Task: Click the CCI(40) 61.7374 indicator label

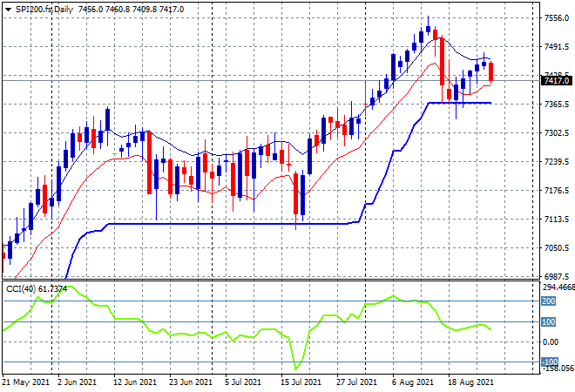Action: coord(37,289)
